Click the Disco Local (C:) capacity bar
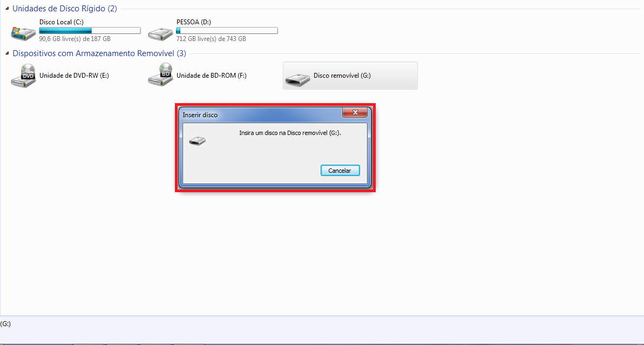Viewport: 644px width, 345px height. (90, 30)
